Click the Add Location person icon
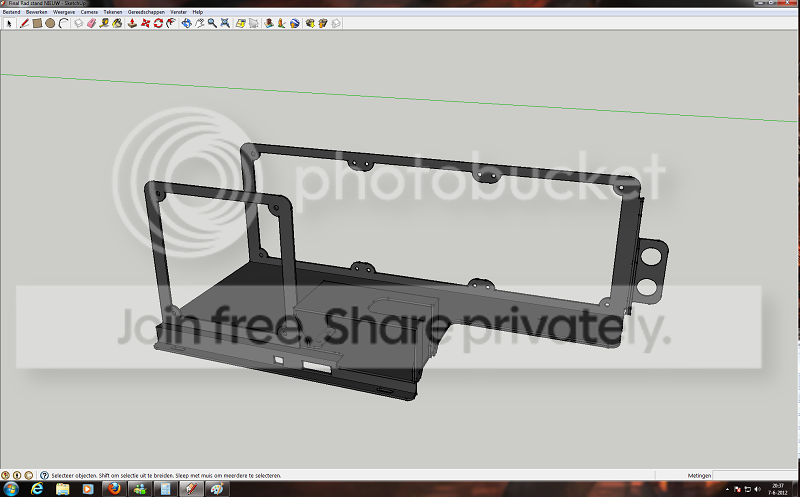Screen dimensions: 800x497 [282, 23]
